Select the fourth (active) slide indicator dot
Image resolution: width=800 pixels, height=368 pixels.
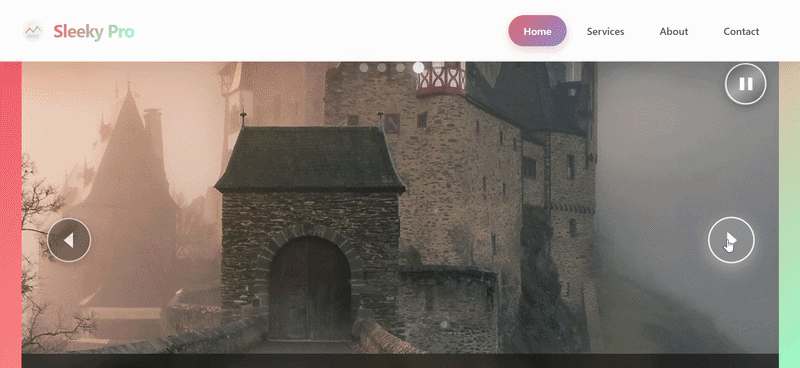pyautogui.click(x=418, y=67)
